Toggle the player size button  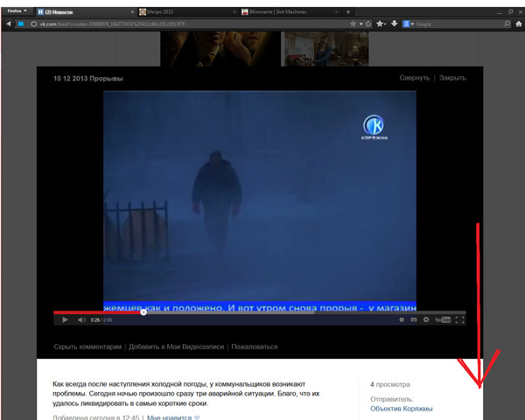413,320
